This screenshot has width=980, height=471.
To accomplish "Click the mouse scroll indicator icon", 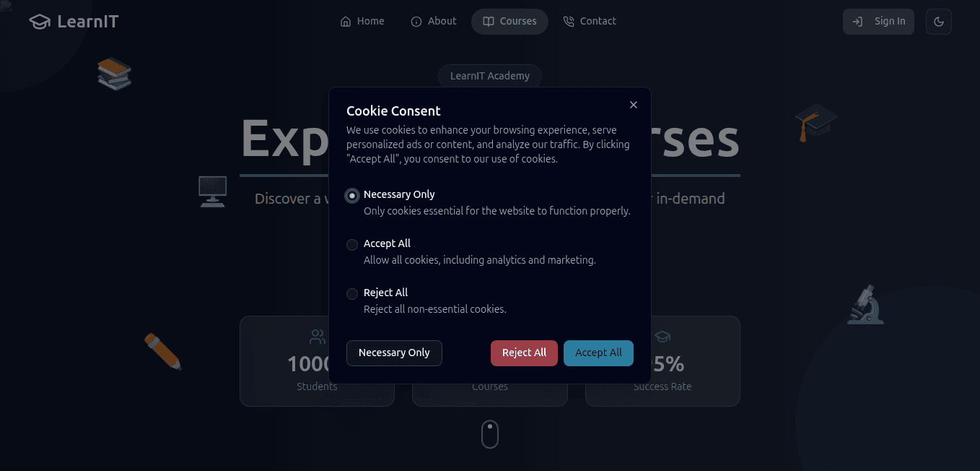I will [490, 434].
